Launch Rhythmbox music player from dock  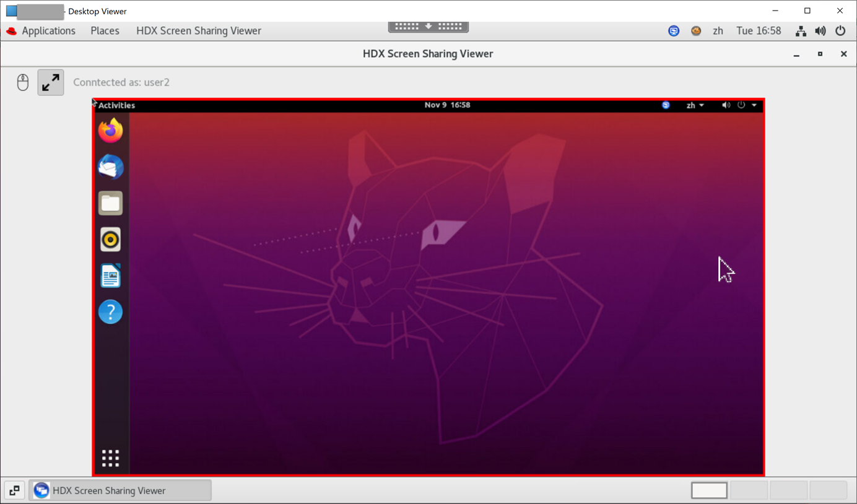coord(110,240)
